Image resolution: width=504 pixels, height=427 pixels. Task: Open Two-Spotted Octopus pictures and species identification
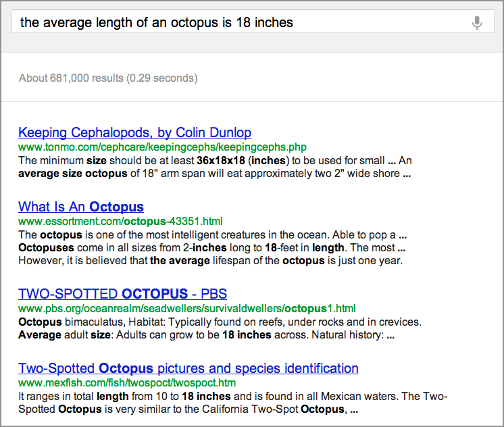[188, 368]
